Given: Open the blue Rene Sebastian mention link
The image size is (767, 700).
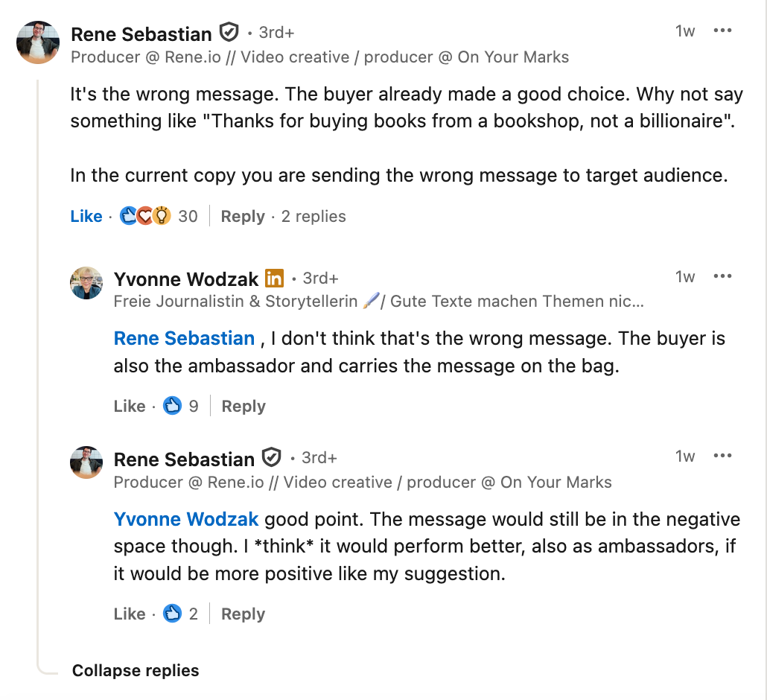Looking at the screenshot, I should coord(184,338).
